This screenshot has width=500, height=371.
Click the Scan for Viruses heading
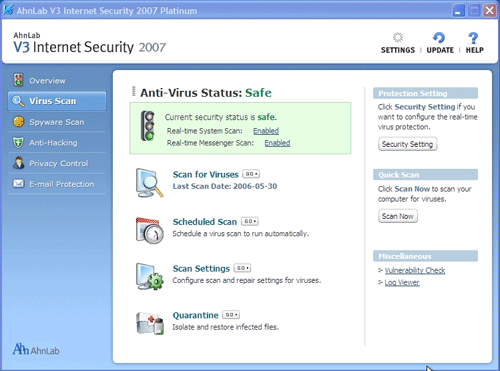[206, 174]
